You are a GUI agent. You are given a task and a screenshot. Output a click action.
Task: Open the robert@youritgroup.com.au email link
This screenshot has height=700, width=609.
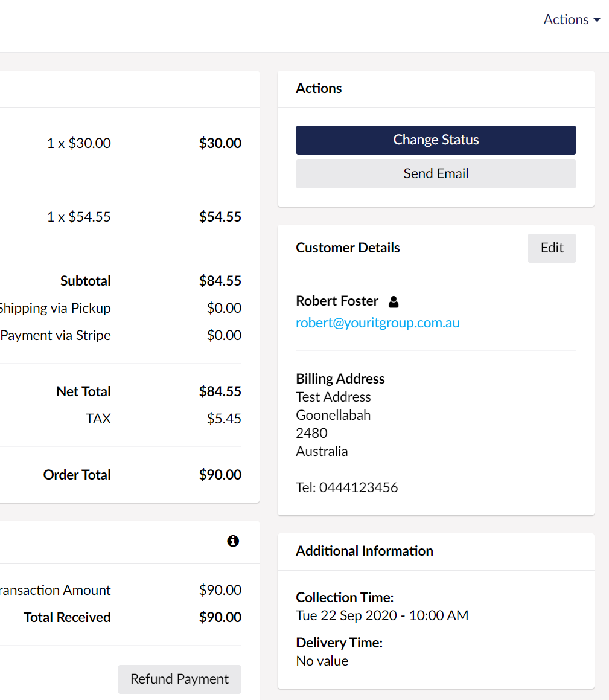378,323
